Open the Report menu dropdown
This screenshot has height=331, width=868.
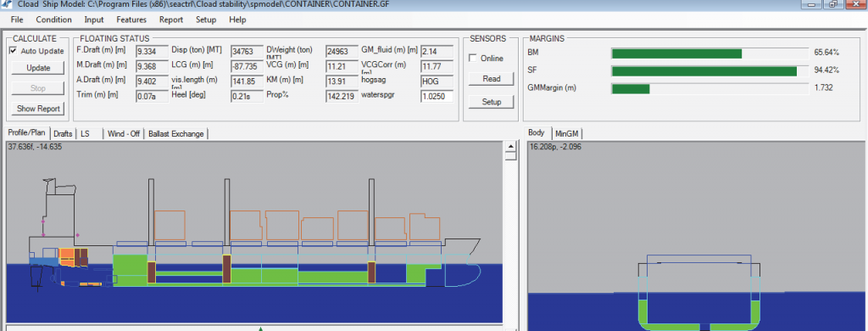tap(171, 20)
